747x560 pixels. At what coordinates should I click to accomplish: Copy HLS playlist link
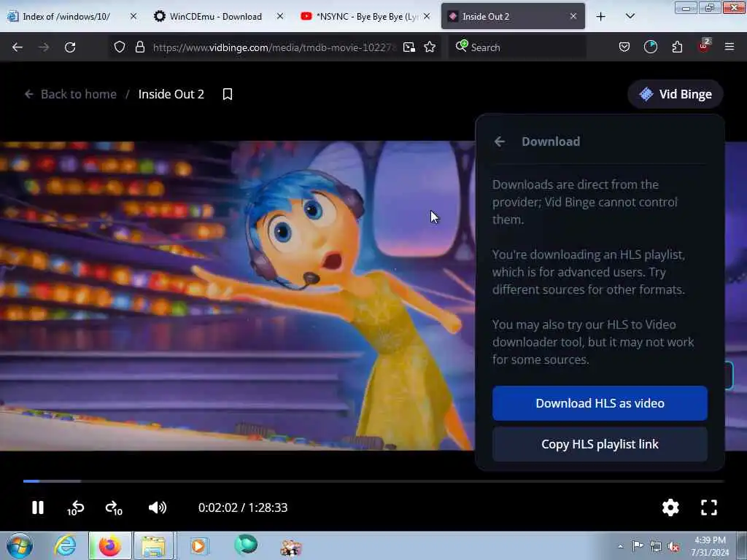[600, 444]
